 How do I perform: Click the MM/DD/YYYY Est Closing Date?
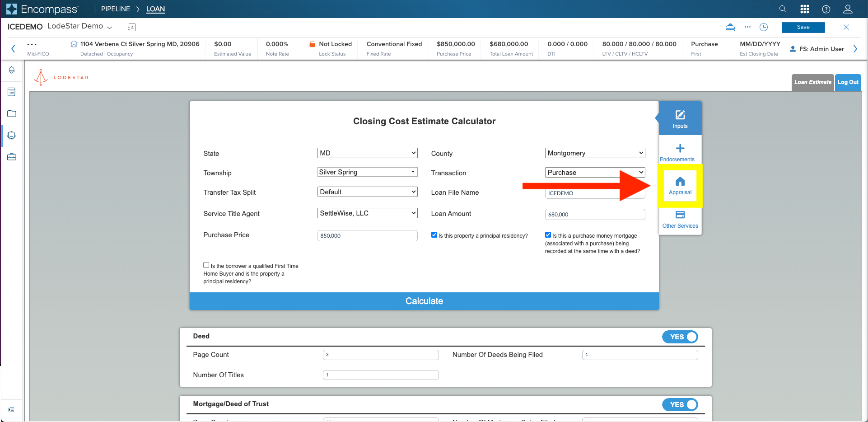tap(760, 44)
